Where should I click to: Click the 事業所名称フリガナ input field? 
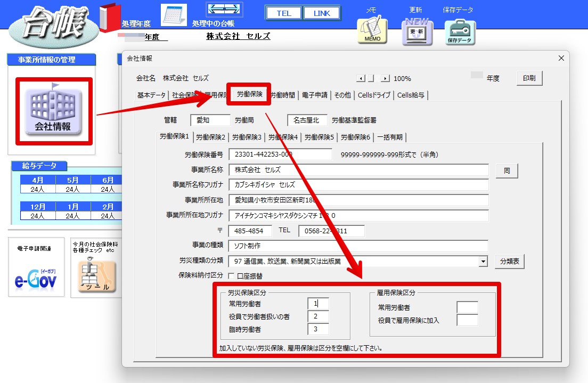click(x=358, y=184)
